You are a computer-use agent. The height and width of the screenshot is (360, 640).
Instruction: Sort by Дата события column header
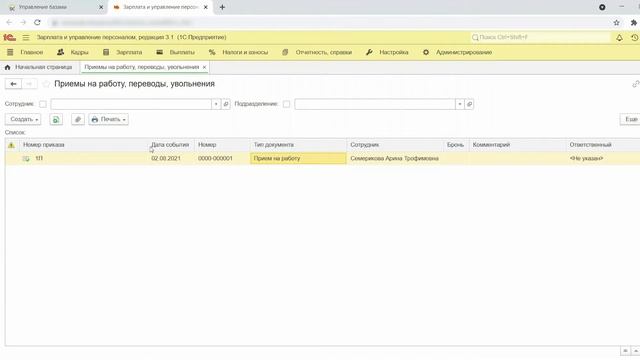(x=170, y=145)
